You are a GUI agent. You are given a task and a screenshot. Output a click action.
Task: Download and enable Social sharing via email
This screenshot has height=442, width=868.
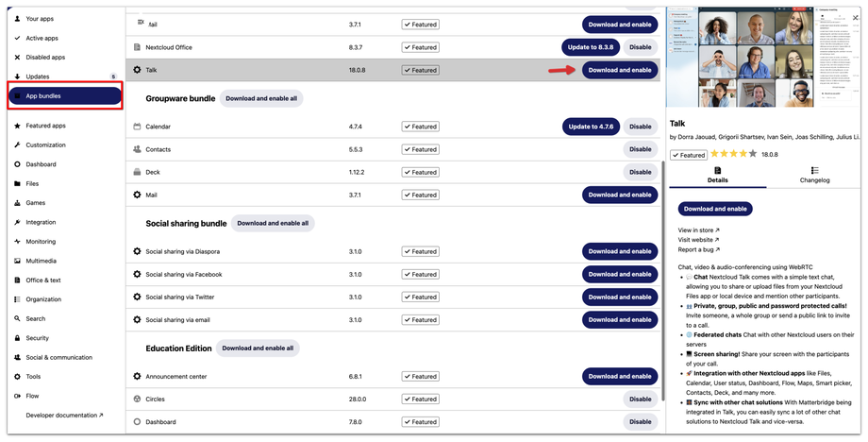pyautogui.click(x=620, y=319)
